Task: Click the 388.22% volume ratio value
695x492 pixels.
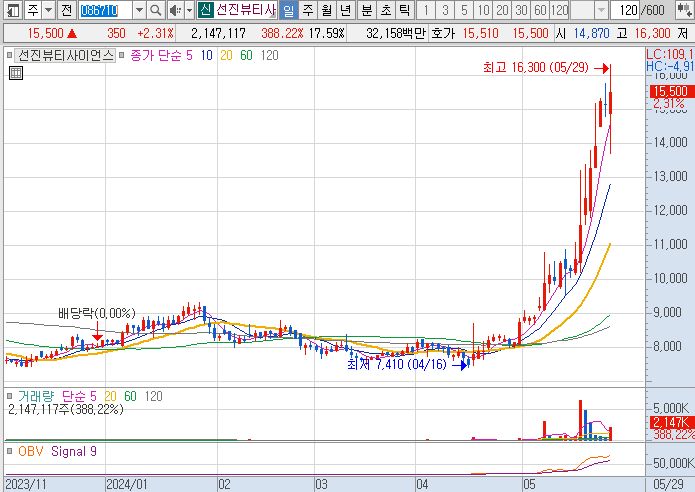Action: pos(282,33)
